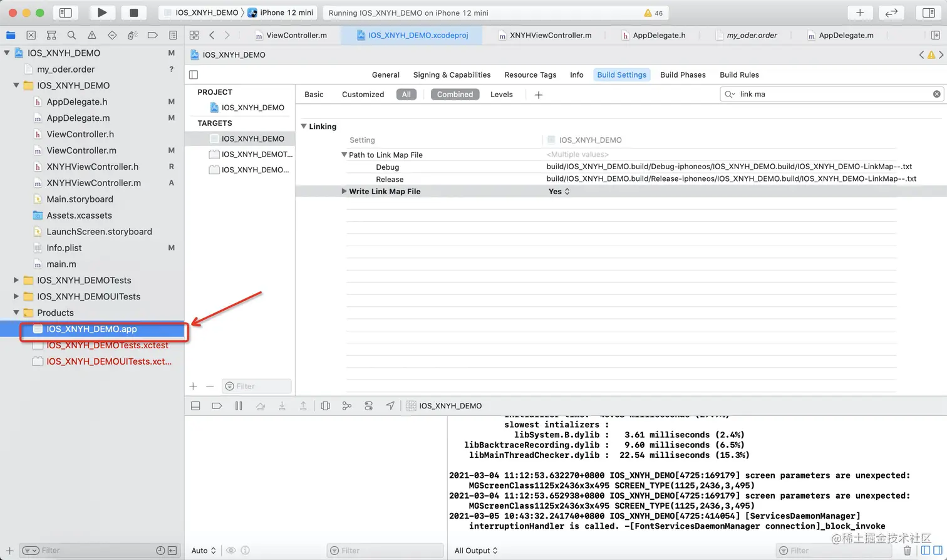Switch to the Build Rules tab

739,75
